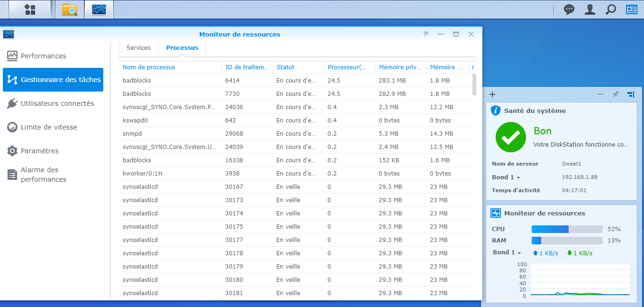
Task: Open Utilisateurs connectés section
Action: click(x=57, y=103)
